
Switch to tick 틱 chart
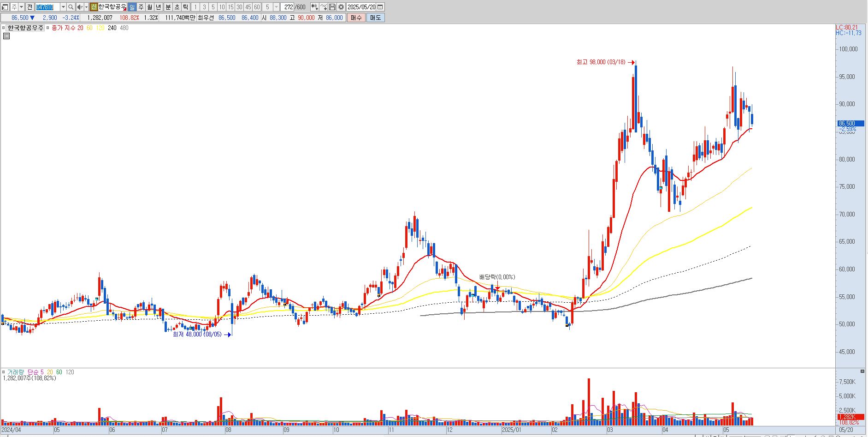[185, 7]
